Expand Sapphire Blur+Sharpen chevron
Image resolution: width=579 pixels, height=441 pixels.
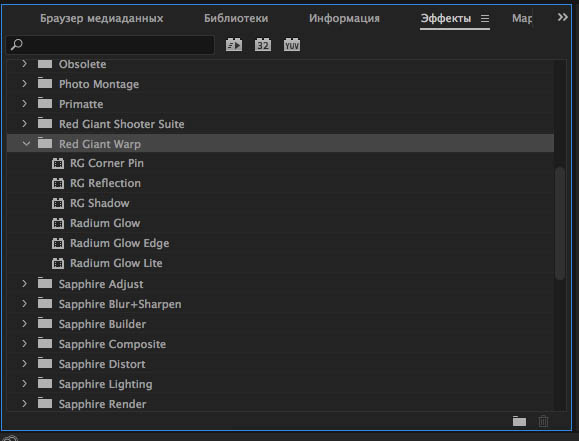[x=24, y=304]
